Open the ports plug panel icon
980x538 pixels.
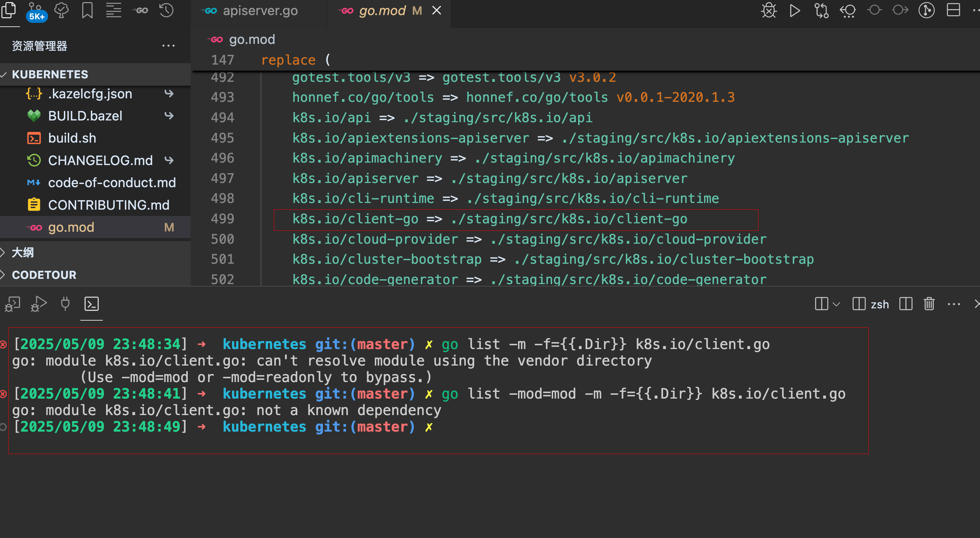(65, 304)
